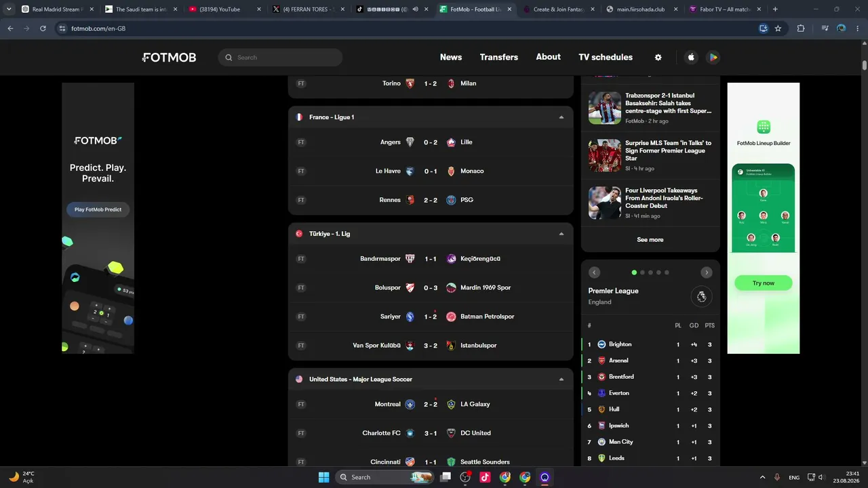This screenshot has width=868, height=488.
Task: Open Four Liverpool Takeaways article
Action: pos(650,203)
